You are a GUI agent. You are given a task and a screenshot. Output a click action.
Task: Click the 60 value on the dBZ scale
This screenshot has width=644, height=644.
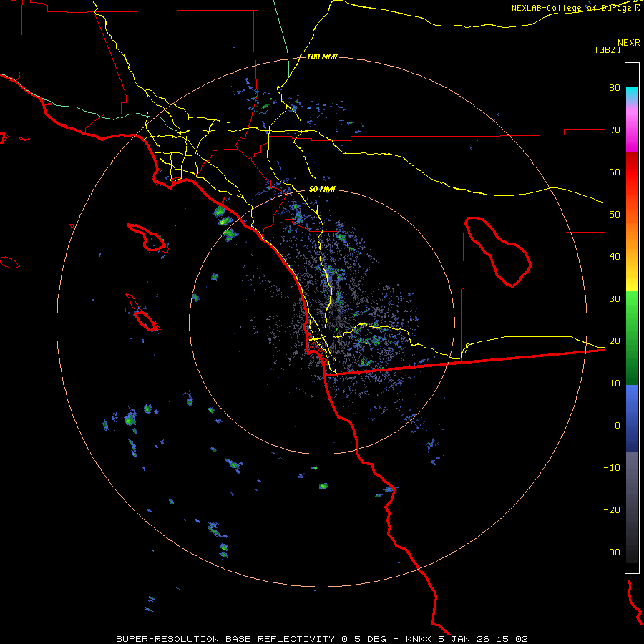[615, 172]
